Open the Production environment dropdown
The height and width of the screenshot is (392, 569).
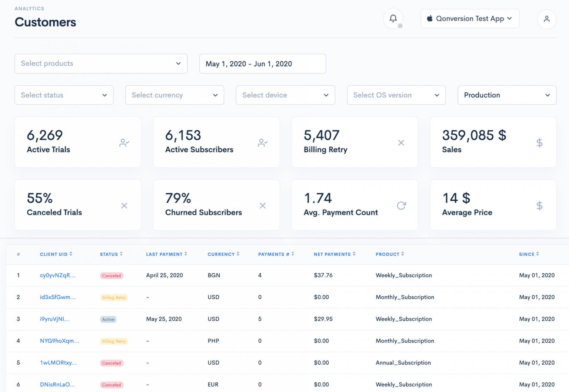click(x=506, y=95)
